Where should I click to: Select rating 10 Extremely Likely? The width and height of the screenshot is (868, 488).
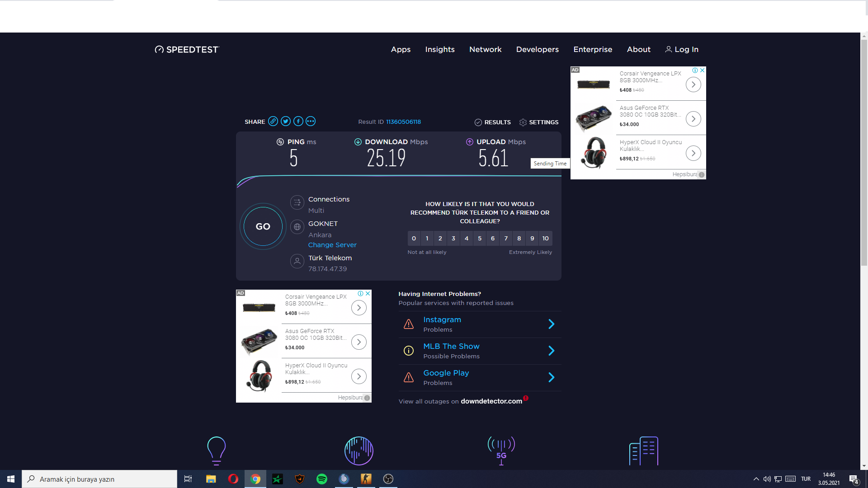[546, 239]
